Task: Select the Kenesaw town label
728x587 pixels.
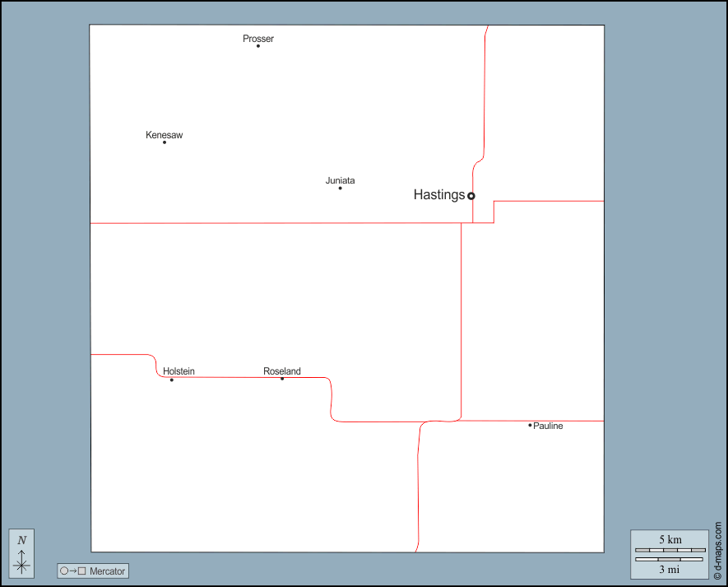Action: coord(164,135)
